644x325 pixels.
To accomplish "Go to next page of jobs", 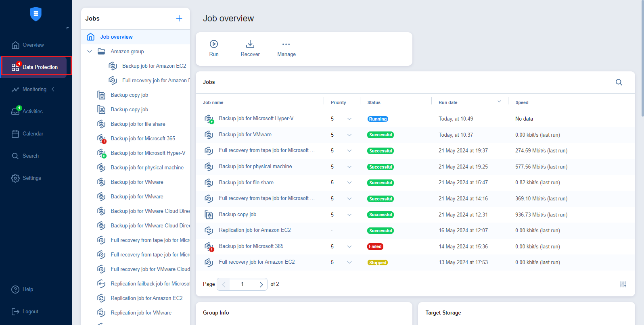I will click(x=261, y=284).
